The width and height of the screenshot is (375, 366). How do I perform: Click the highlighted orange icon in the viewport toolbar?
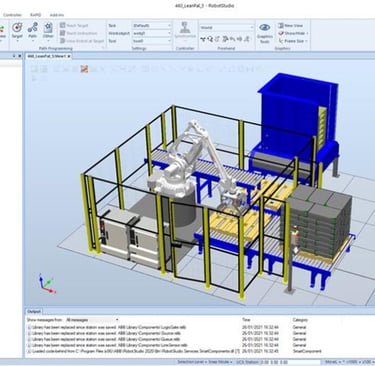(84, 69)
